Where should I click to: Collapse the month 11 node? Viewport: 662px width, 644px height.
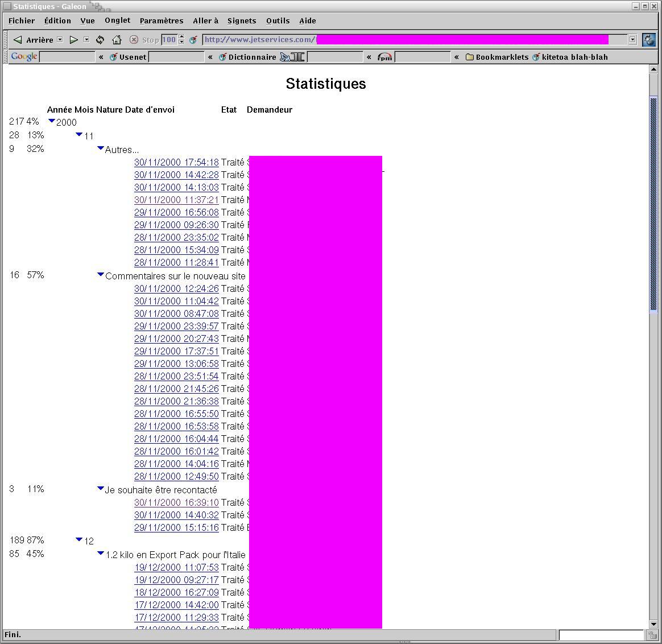point(79,134)
